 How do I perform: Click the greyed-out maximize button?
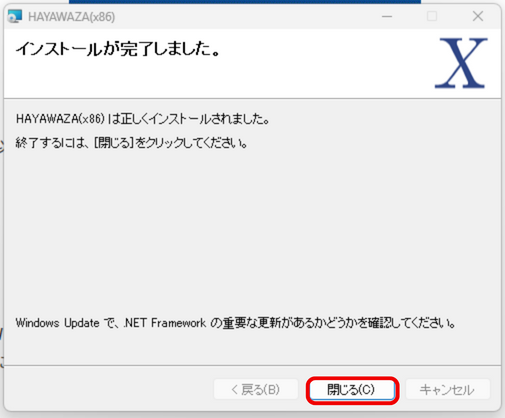(432, 16)
